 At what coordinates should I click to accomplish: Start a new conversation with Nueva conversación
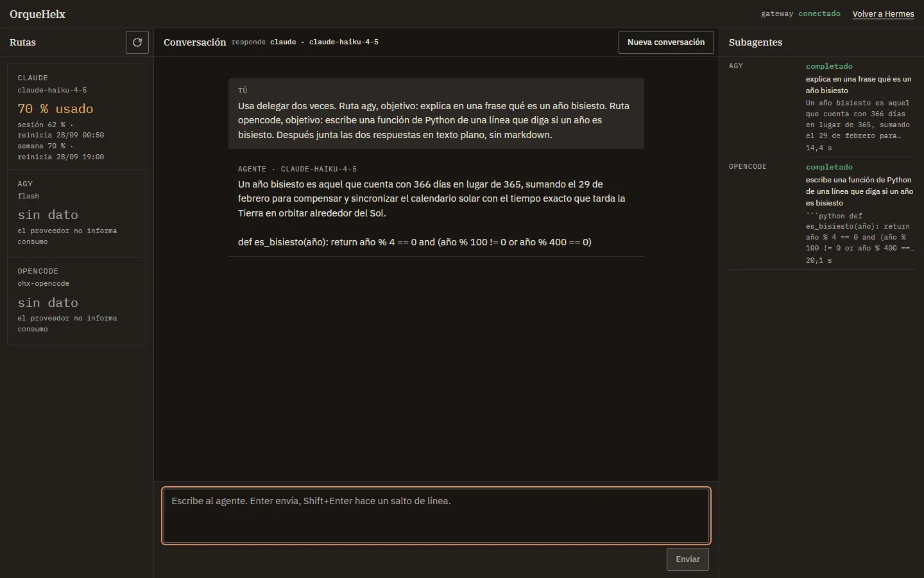point(666,42)
